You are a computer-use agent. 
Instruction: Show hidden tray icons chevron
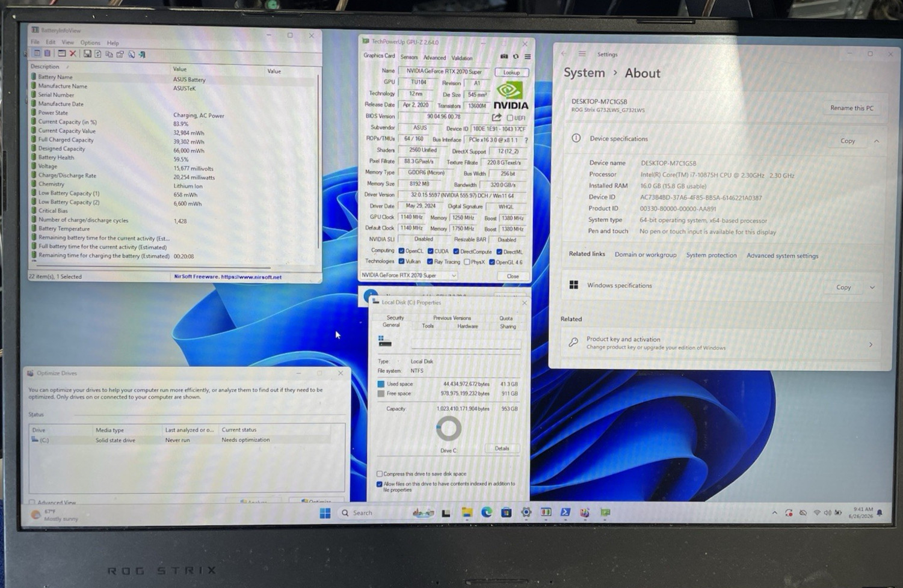[x=774, y=513]
